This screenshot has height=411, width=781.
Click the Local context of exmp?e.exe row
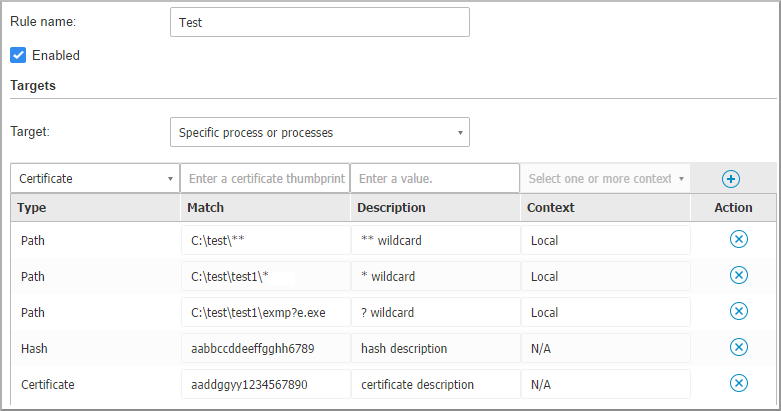[x=605, y=313]
